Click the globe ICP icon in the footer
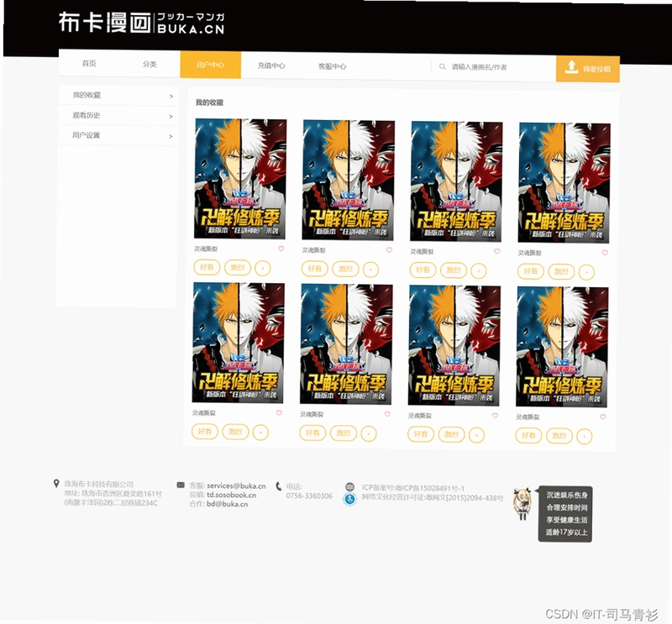This screenshot has height=624, width=672. click(350, 487)
